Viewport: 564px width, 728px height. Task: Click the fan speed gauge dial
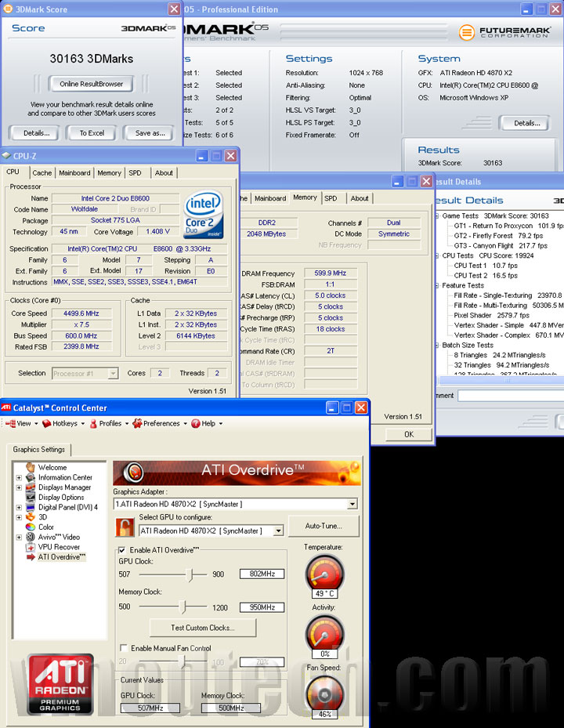324,694
